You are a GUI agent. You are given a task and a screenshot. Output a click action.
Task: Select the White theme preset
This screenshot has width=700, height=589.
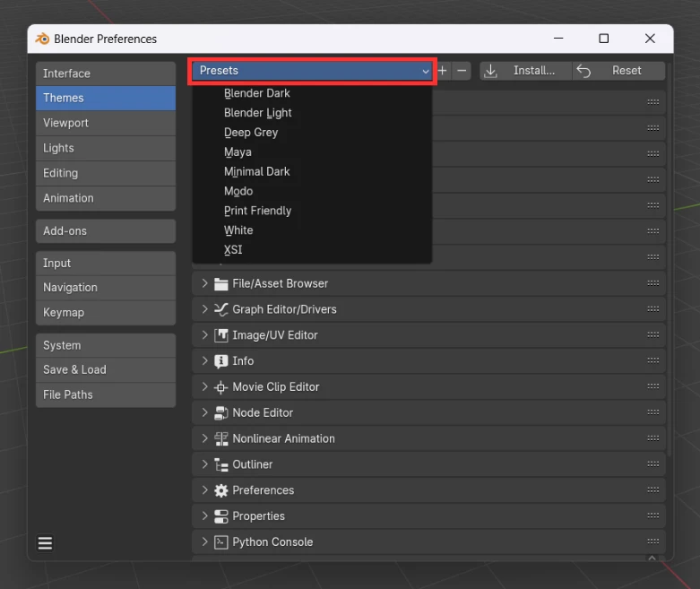click(x=312, y=230)
